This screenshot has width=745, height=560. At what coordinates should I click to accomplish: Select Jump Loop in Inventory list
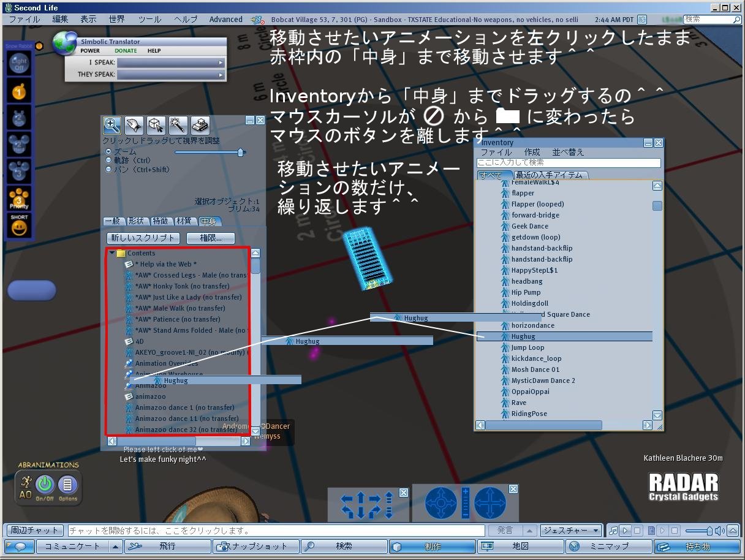point(528,347)
